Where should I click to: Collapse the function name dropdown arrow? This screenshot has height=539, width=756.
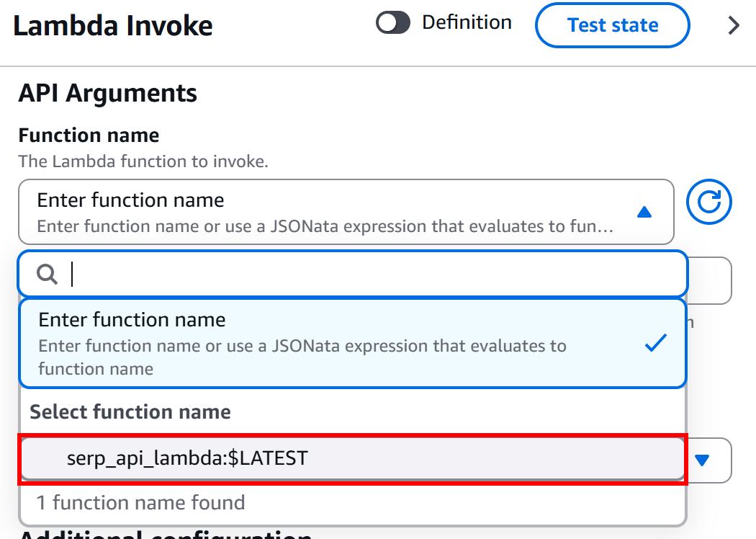[644, 212]
